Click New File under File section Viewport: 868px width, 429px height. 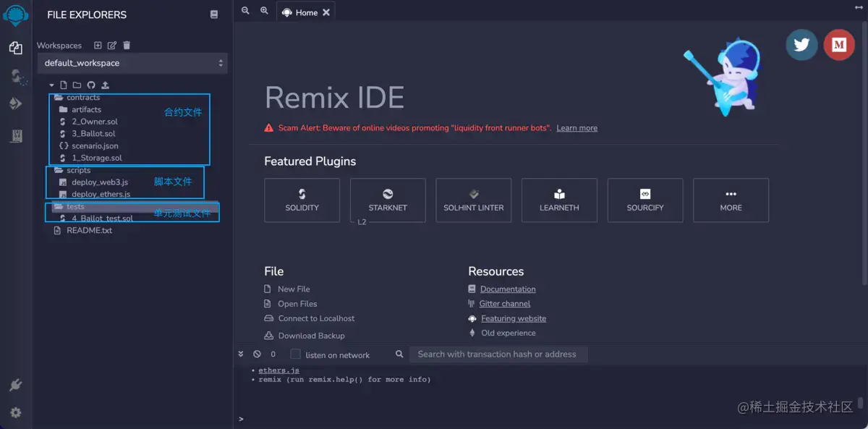tap(294, 289)
